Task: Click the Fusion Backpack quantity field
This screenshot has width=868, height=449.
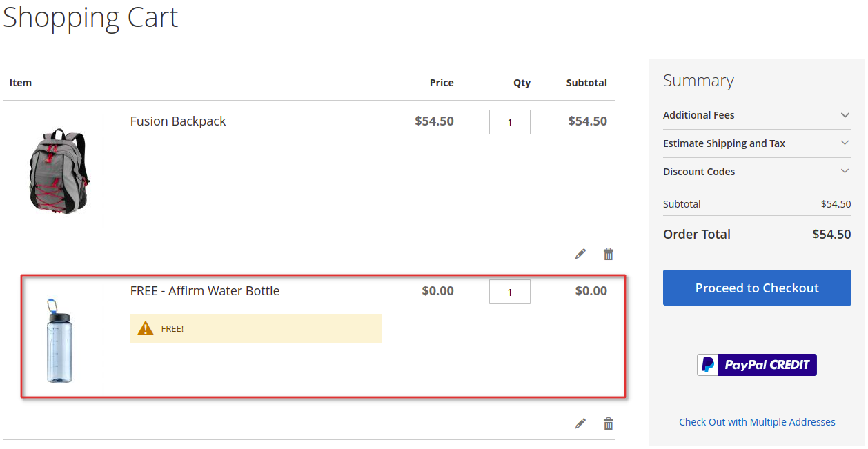Action: point(510,122)
